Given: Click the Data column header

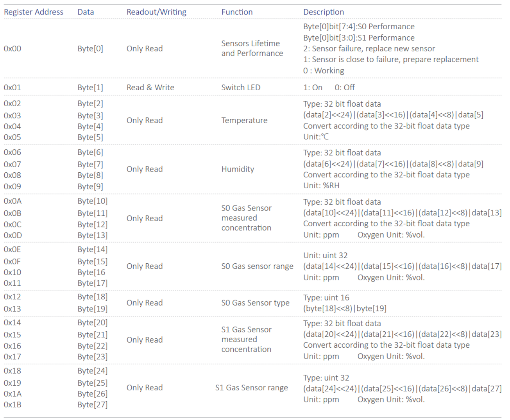Looking at the screenshot, I should pos(86,12).
